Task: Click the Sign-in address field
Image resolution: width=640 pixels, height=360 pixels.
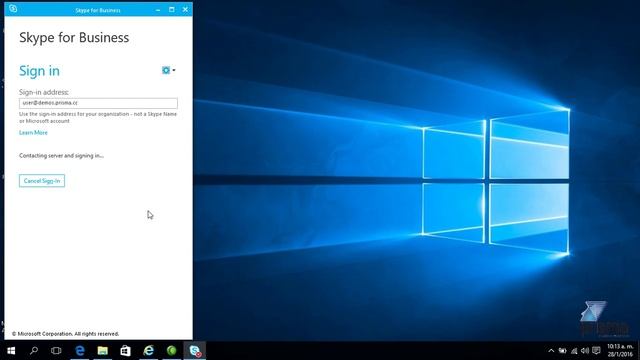Action: tap(98, 103)
